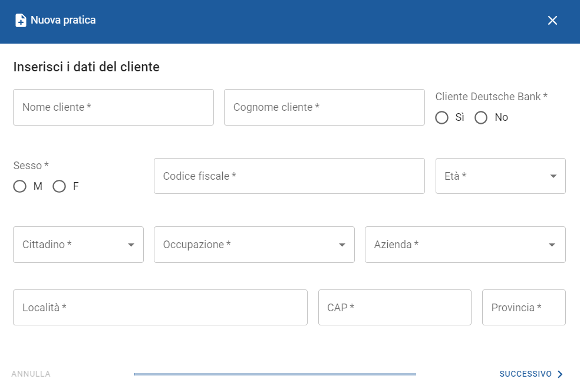Open the Occupazione dropdown list
This screenshot has height=392, width=580.
[x=253, y=245]
